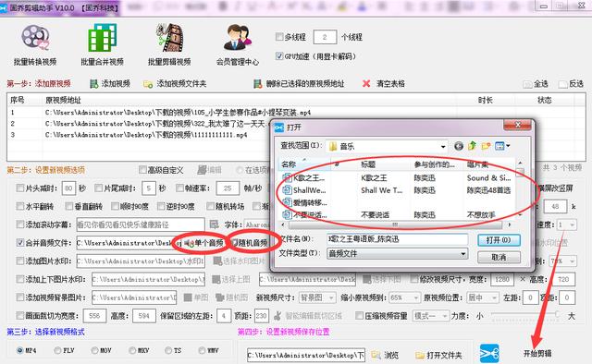Toggle 合并音频文件 checkbox
The image size is (592, 364).
pos(20,243)
